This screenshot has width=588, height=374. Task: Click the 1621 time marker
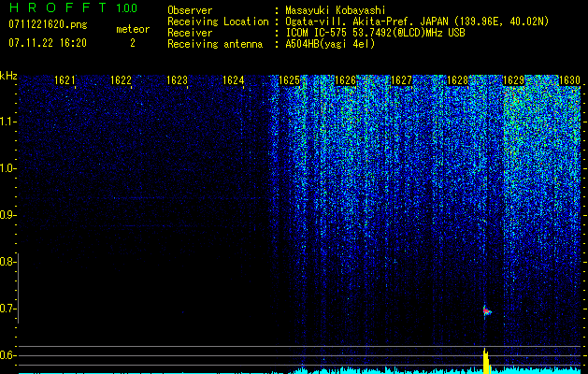(x=65, y=80)
